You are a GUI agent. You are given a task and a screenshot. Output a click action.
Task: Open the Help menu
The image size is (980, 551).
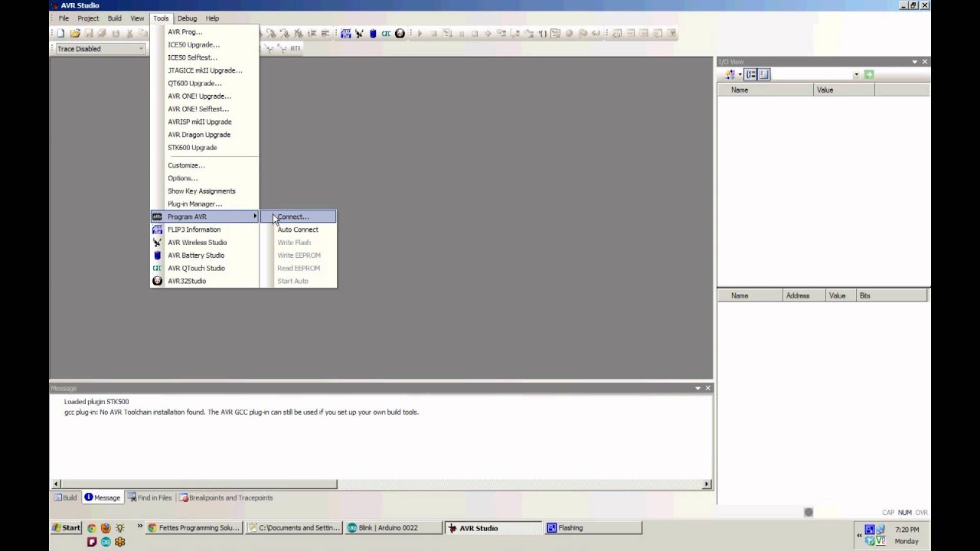click(212, 18)
